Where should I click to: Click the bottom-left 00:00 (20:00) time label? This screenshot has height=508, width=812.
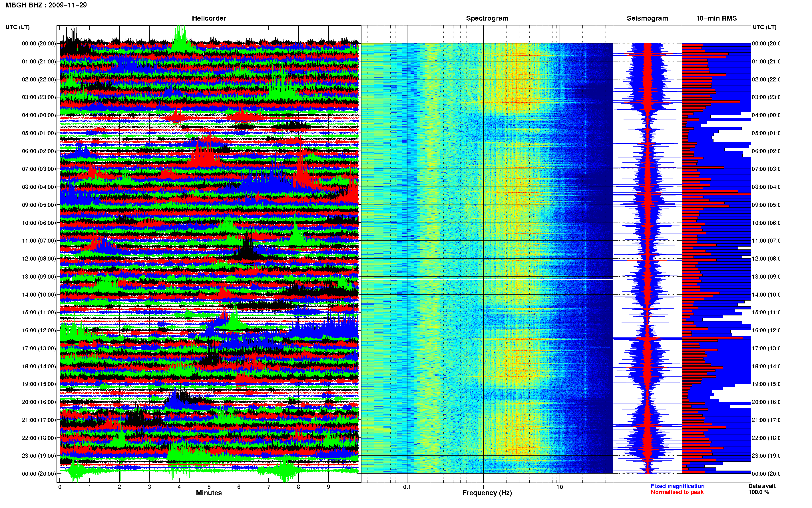(39, 474)
